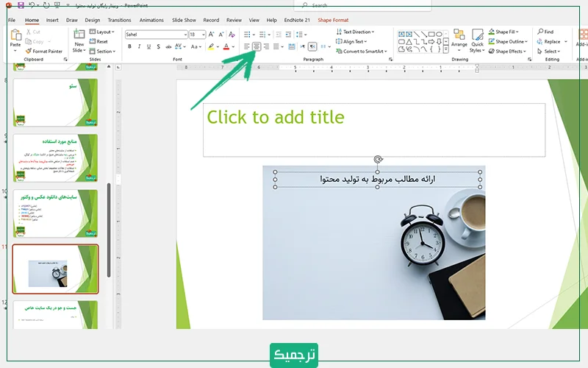Switch to the Shape Format tab
This screenshot has height=368, width=588.
[x=333, y=20]
